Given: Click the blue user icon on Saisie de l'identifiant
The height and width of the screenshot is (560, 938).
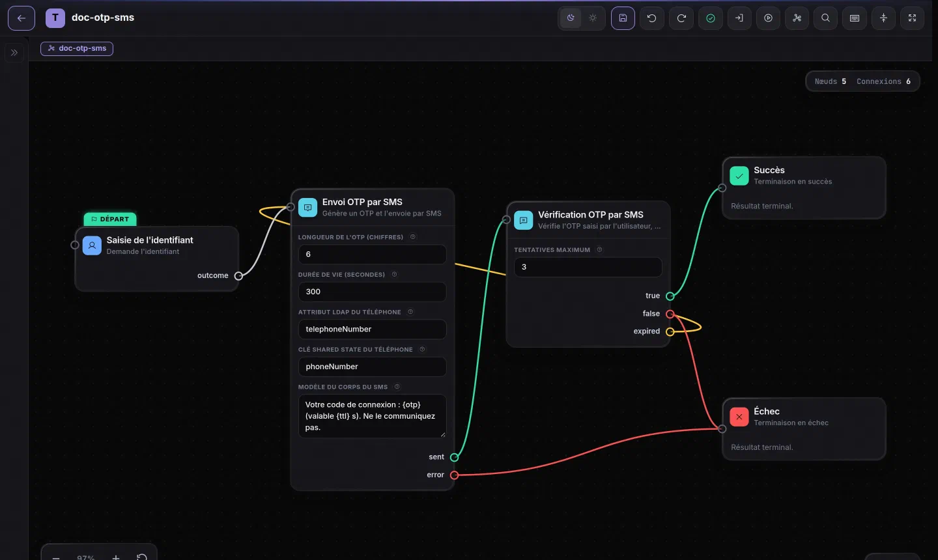Looking at the screenshot, I should 92,245.
